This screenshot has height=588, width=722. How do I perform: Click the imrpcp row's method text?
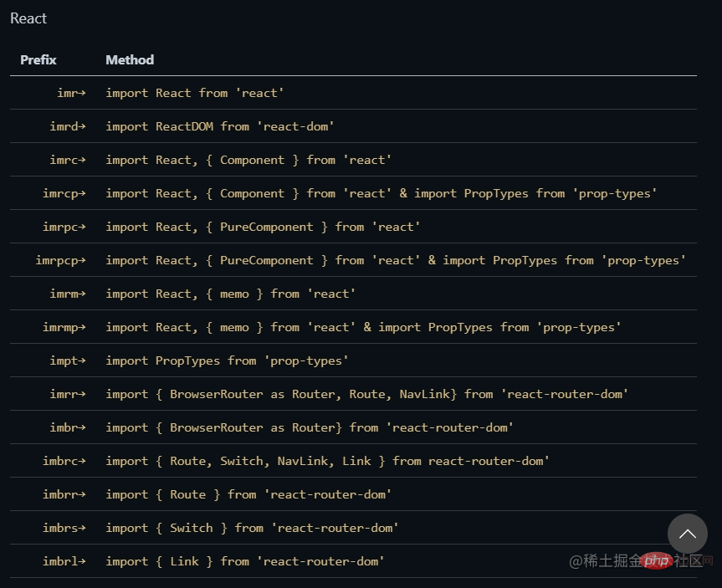[x=396, y=261]
